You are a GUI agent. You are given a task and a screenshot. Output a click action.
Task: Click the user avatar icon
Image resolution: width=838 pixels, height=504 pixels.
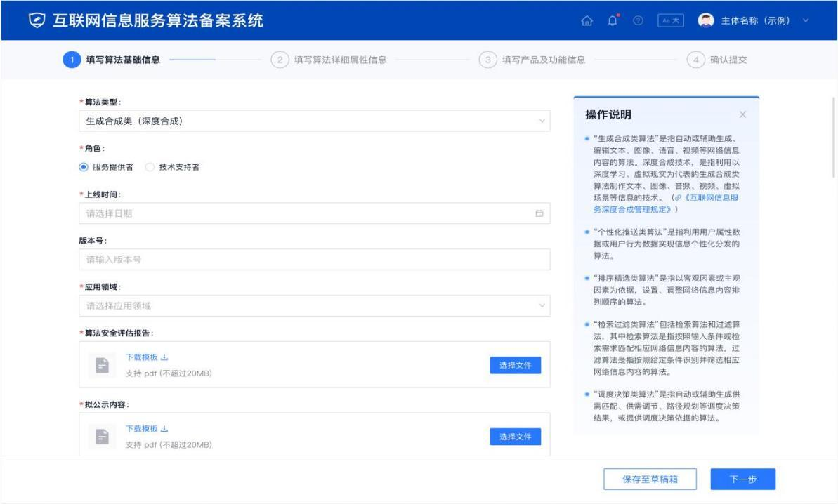[x=706, y=20]
